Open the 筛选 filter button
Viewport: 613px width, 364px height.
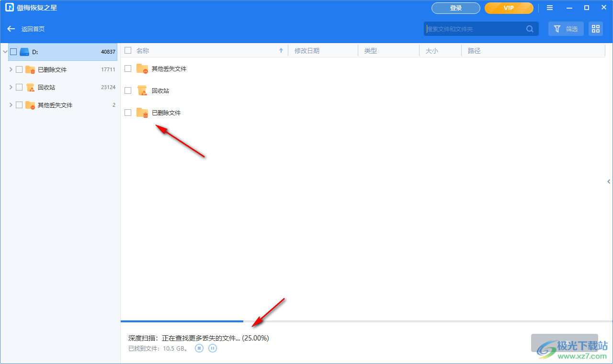pos(566,29)
